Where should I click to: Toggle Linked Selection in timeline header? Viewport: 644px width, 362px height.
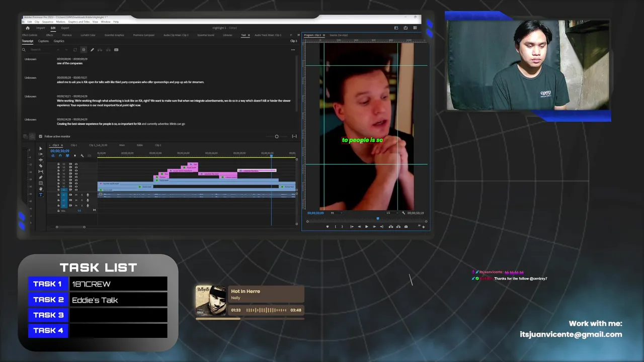coord(67,155)
